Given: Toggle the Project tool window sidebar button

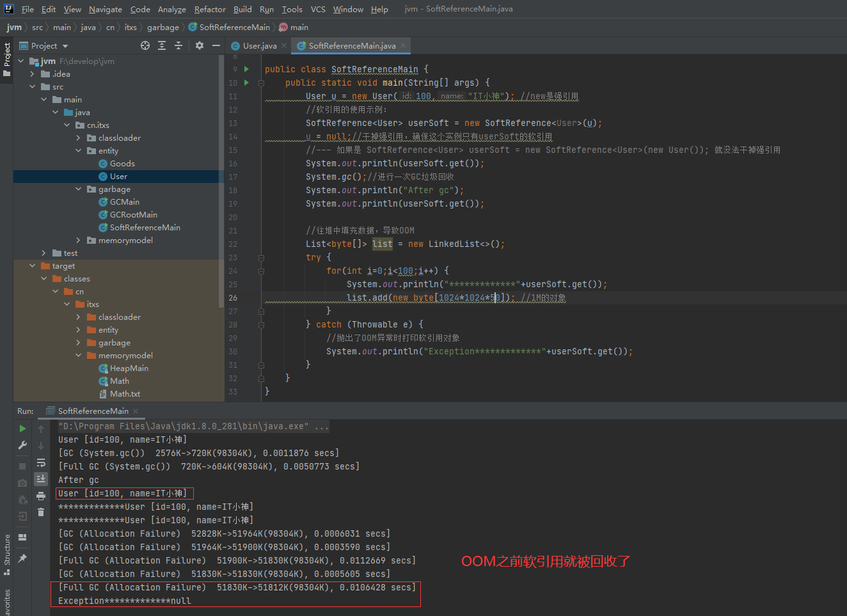Looking at the screenshot, I should [7, 59].
